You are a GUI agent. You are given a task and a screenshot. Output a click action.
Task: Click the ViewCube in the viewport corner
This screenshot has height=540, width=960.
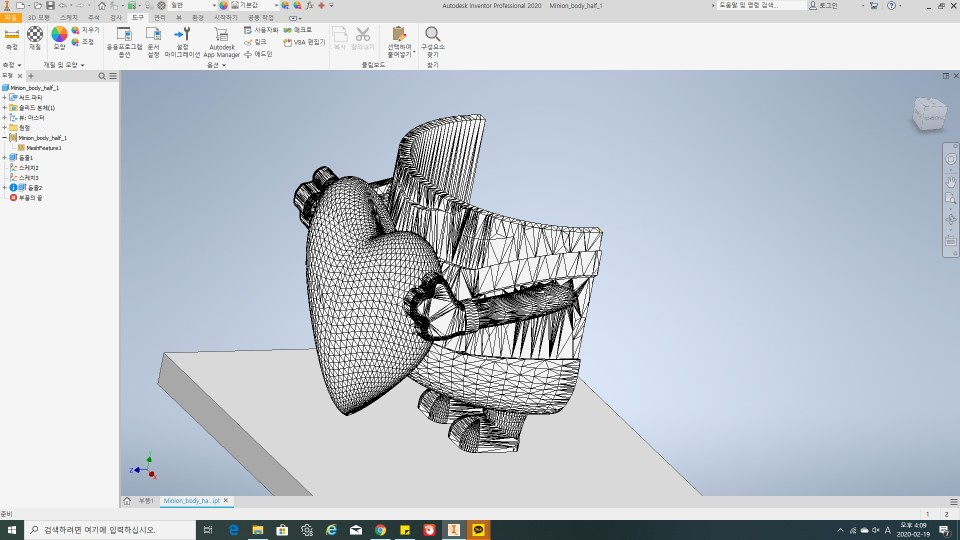pos(930,113)
